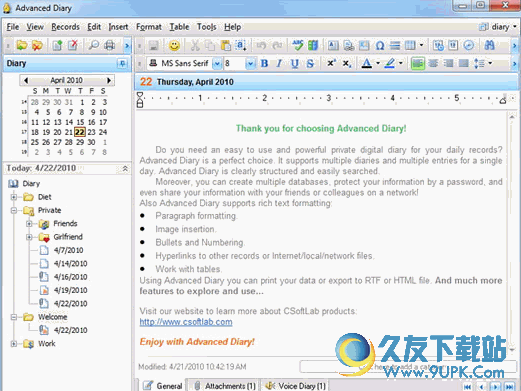Click the spell check icon
The width and height of the screenshot is (521, 391).
(297, 45)
